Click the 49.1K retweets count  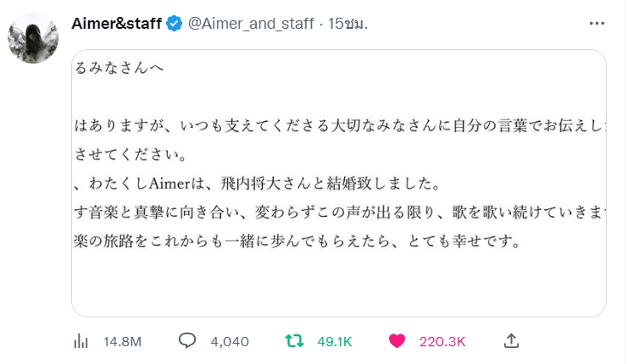coord(334,341)
